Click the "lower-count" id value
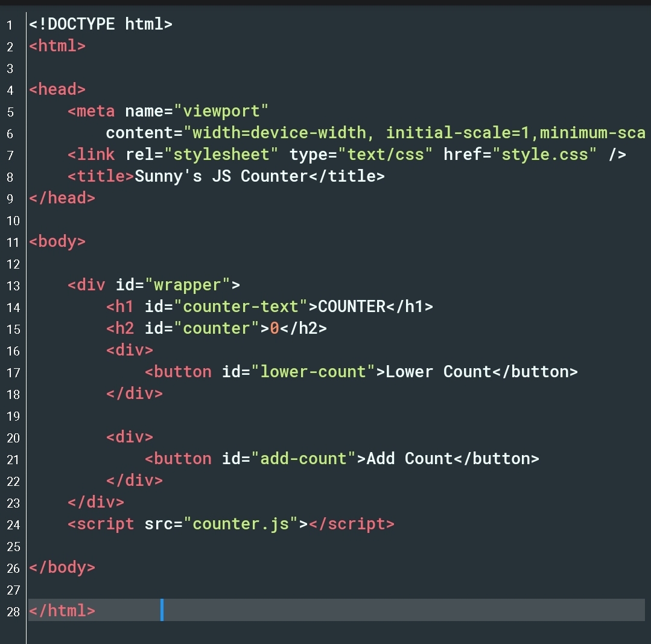 click(313, 372)
